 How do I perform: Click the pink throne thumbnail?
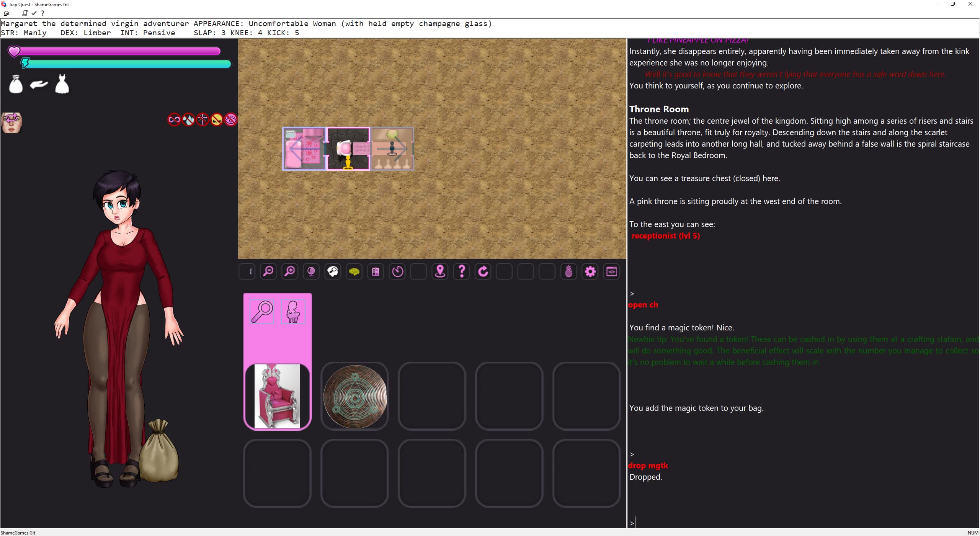click(x=278, y=396)
